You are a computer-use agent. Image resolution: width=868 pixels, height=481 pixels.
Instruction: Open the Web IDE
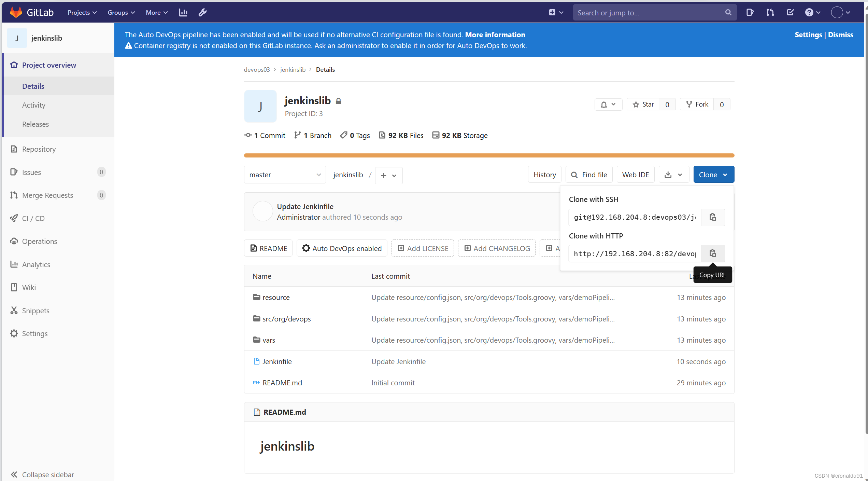(x=636, y=175)
